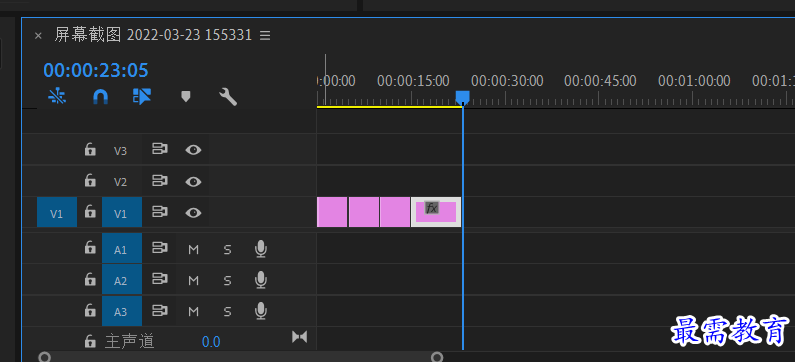The height and width of the screenshot is (362, 795).
Task: Toggle sync lock on V2
Action: pyautogui.click(x=160, y=181)
